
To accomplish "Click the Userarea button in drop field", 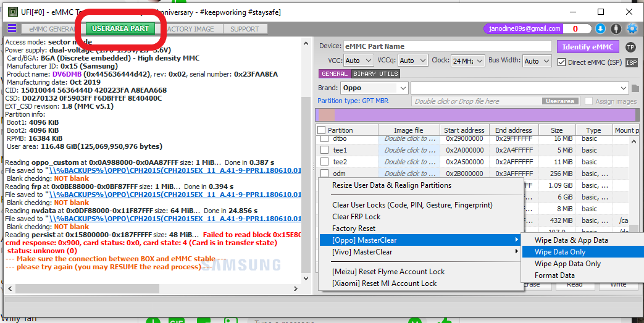I will 560,101.
